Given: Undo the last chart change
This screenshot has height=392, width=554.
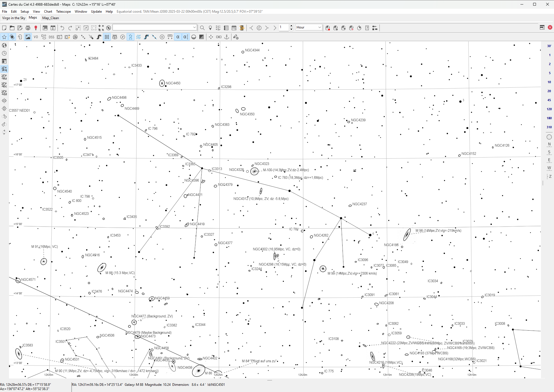Looking at the screenshot, I should pos(62,28).
